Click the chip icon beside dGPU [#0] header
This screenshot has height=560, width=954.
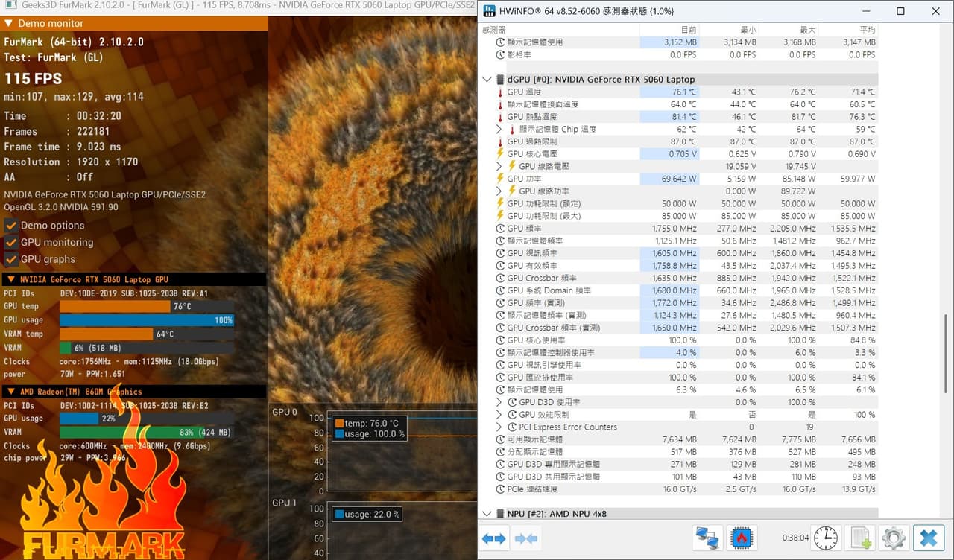click(x=500, y=80)
